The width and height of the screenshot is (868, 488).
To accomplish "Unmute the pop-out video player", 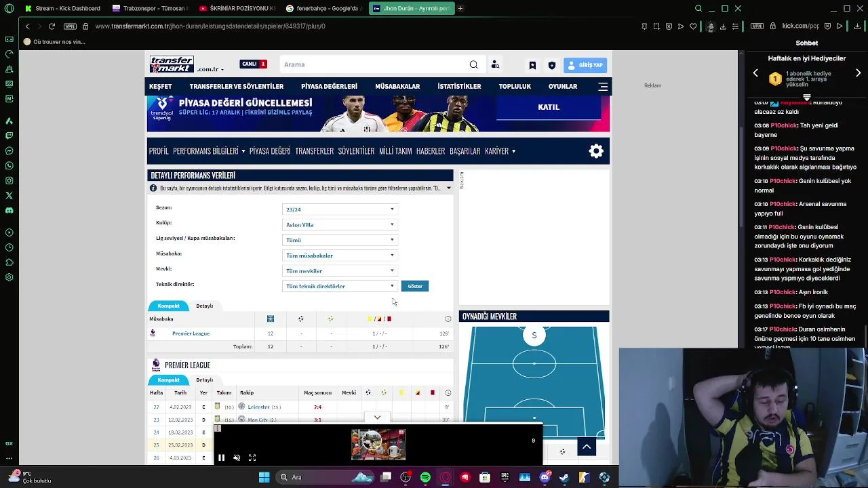I will pos(237,458).
